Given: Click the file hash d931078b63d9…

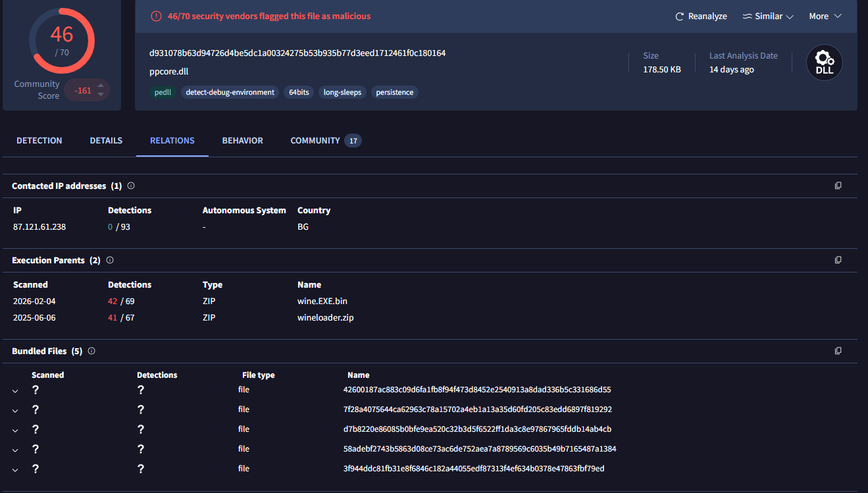Looking at the screenshot, I should [x=297, y=53].
